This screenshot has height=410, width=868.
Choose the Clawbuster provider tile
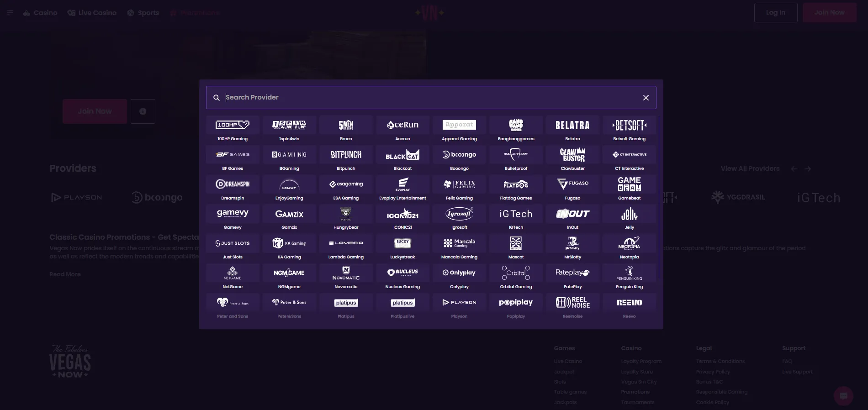point(572,155)
